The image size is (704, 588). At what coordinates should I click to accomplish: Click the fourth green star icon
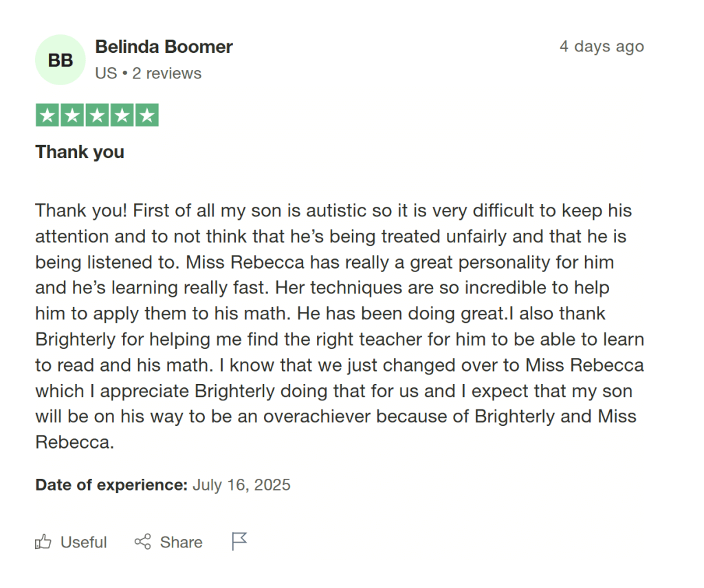click(x=122, y=115)
